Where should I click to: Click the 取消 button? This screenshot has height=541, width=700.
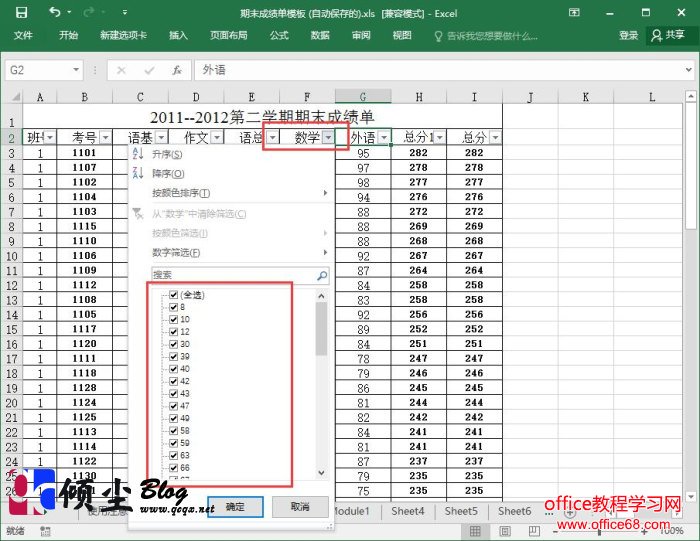300,507
